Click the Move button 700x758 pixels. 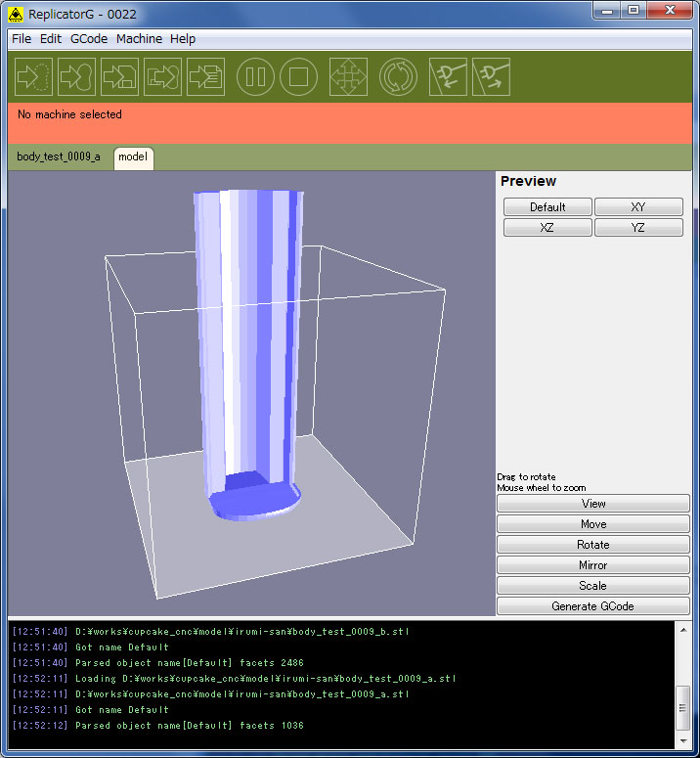coord(593,524)
